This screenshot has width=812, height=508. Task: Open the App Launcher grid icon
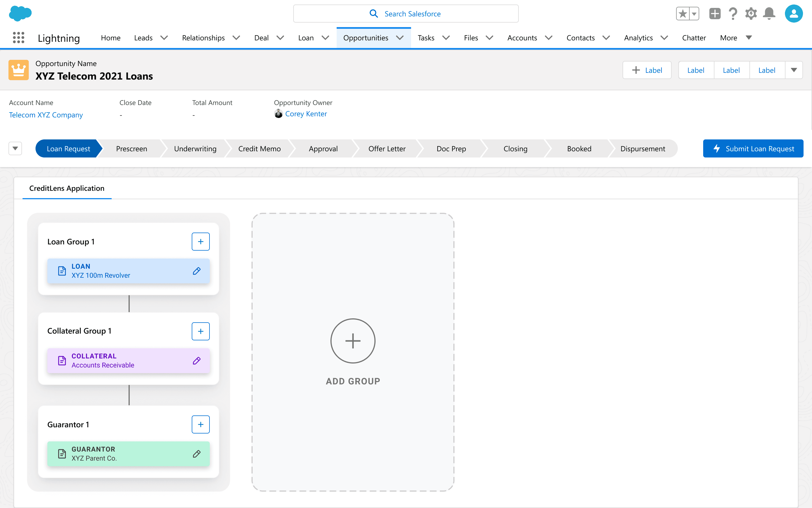19,38
